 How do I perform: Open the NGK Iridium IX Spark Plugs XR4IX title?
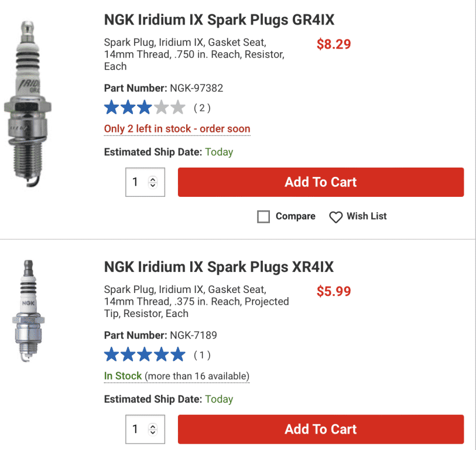[218, 267]
